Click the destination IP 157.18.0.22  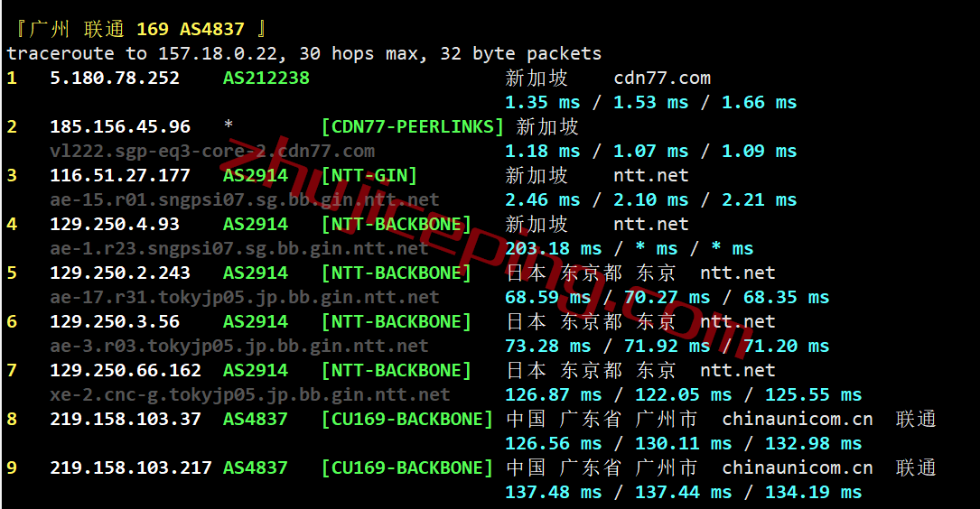tap(218, 54)
